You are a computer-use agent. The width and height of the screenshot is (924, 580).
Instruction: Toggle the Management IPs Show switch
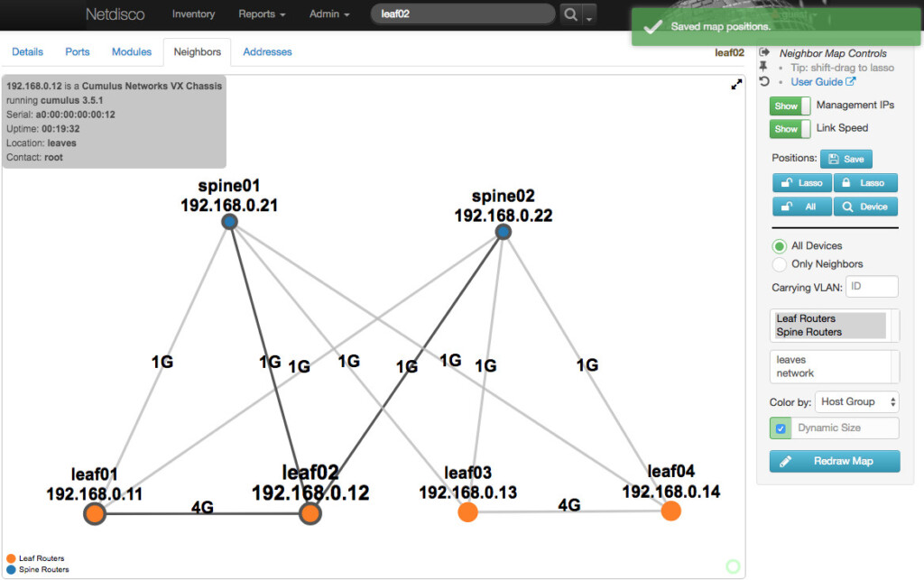point(790,106)
